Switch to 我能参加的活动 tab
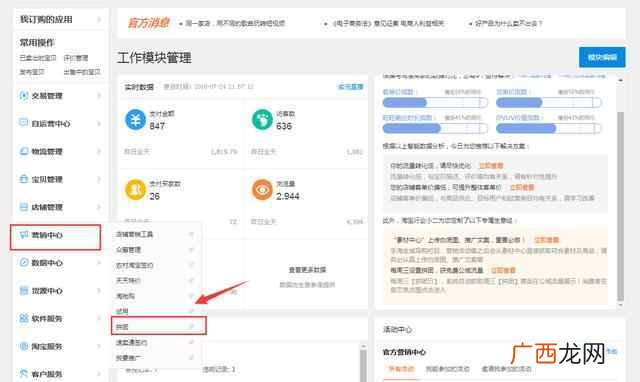The width and height of the screenshot is (640, 382). point(447,369)
